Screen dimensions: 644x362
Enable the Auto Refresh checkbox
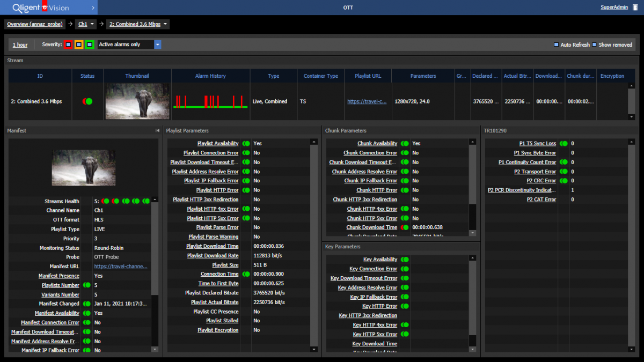[557, 45]
